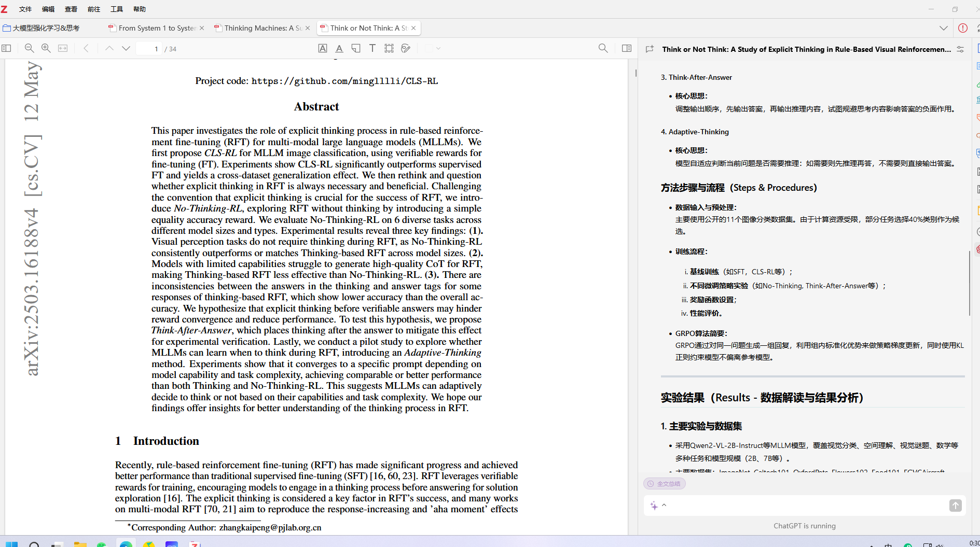Expand the AI model selector caret

(x=664, y=505)
